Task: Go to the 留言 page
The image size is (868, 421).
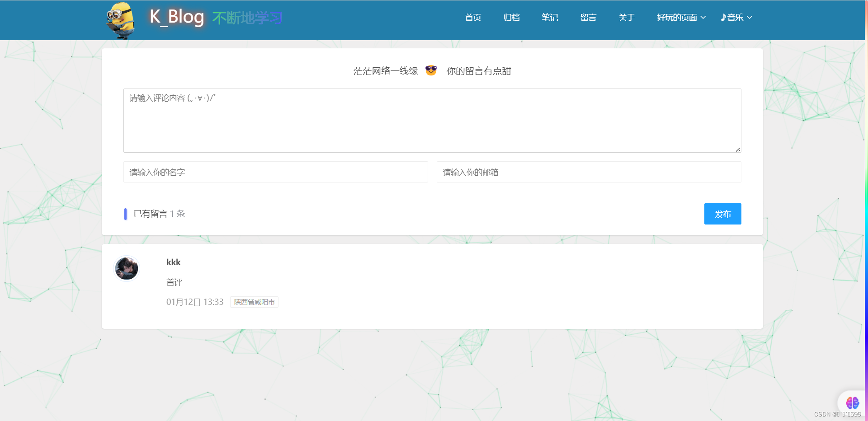Action: point(588,18)
